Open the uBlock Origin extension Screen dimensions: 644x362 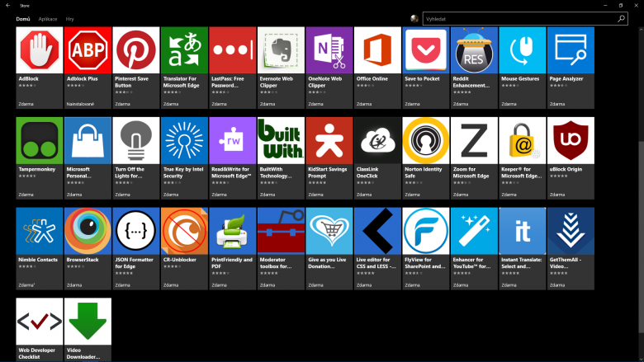[x=571, y=158]
